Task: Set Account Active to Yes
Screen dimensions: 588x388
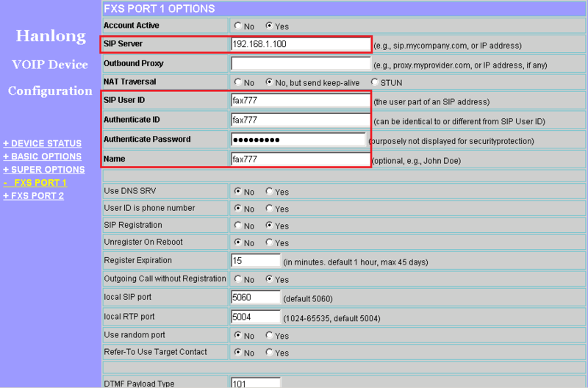Action: point(269,26)
